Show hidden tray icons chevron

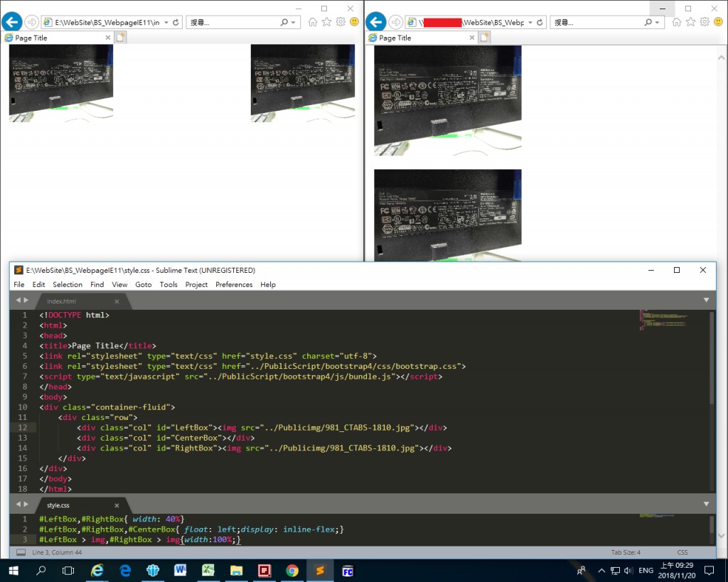coord(601,571)
